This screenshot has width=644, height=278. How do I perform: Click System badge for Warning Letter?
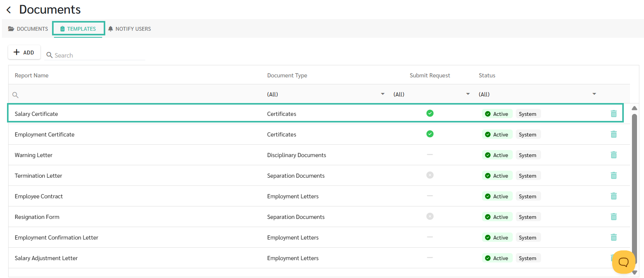click(x=528, y=155)
